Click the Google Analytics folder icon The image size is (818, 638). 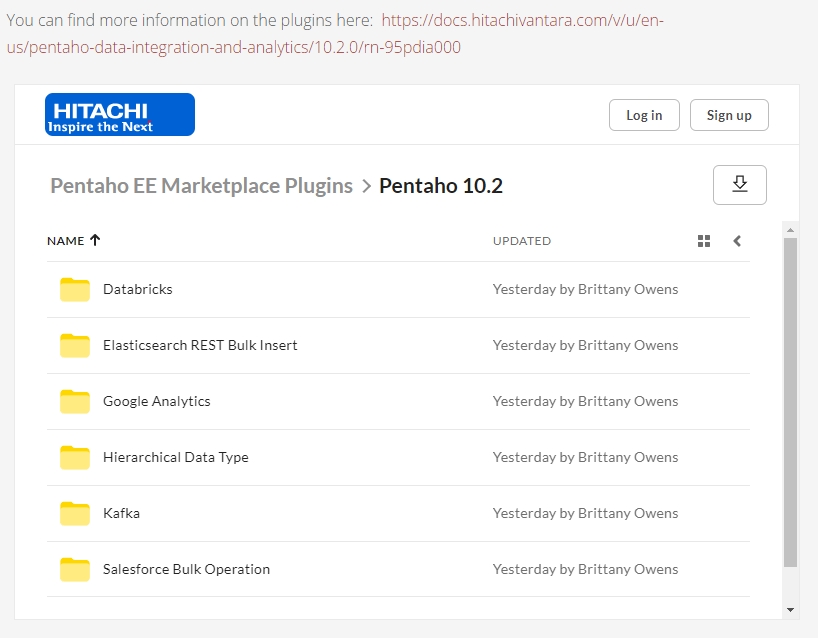pyautogui.click(x=75, y=401)
